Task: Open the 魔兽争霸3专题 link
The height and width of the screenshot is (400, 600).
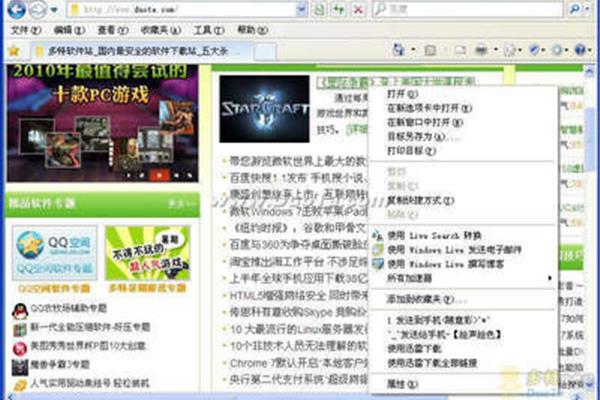Action: (60, 364)
